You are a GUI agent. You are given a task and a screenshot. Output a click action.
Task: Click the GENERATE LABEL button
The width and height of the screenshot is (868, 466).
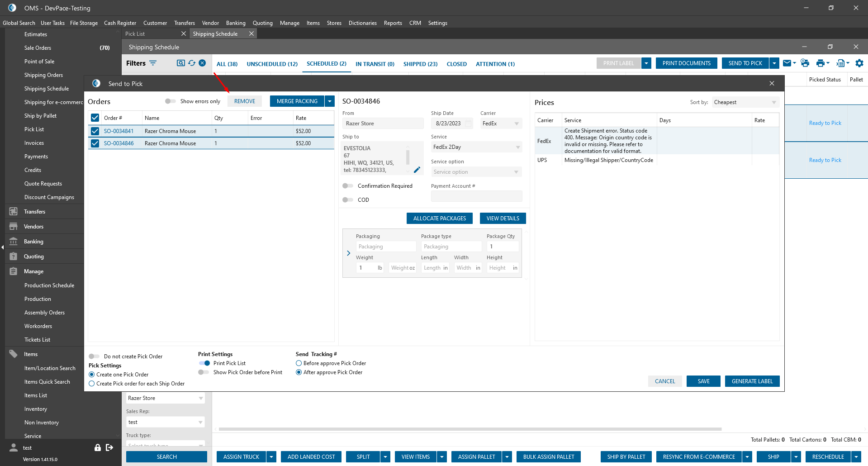(752, 381)
